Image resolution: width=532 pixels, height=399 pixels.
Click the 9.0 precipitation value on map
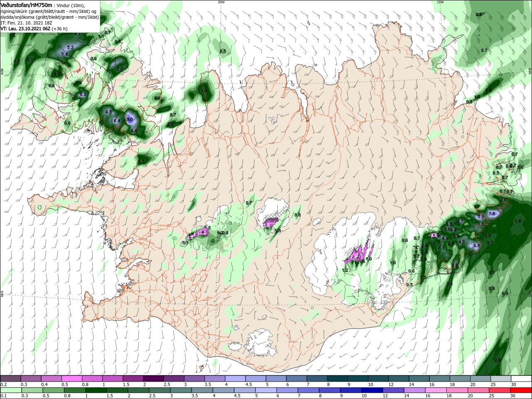click(130, 119)
